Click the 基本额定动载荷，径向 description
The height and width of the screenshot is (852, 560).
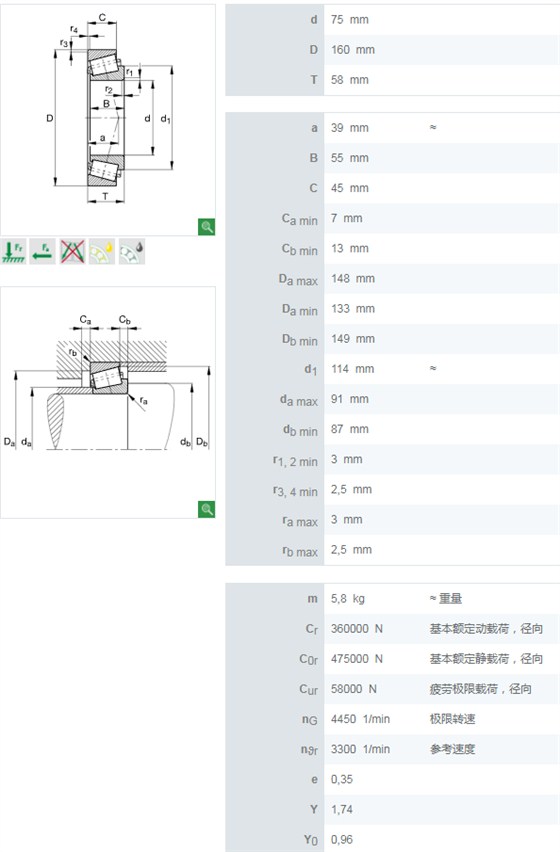486,629
